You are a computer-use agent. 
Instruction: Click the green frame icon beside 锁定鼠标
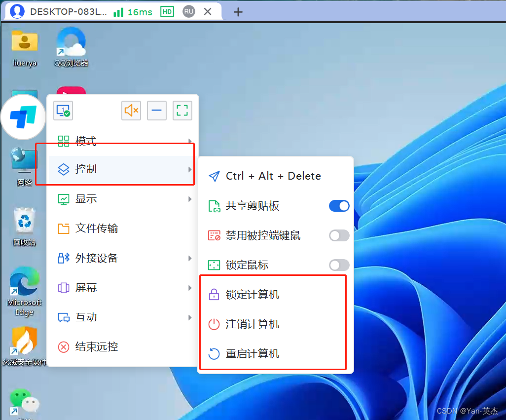214,265
